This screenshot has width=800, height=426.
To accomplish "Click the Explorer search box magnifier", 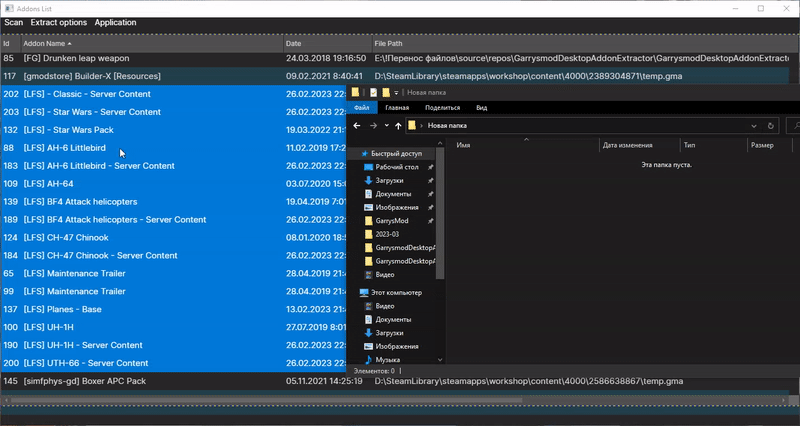I will (x=796, y=126).
